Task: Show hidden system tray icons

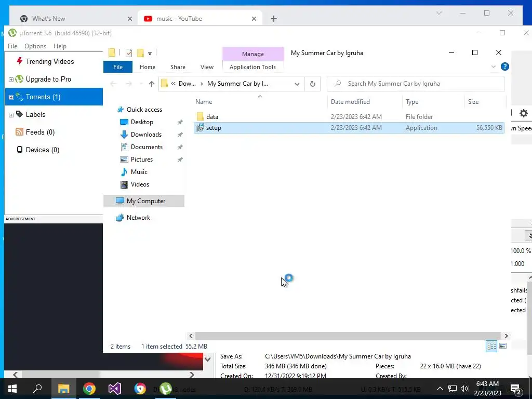Action: [x=440, y=389]
